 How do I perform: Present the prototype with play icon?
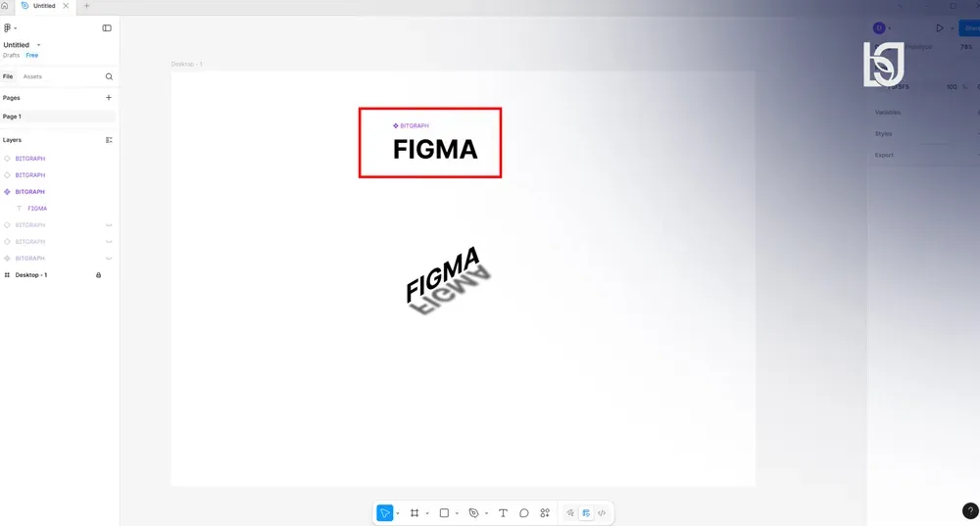pyautogui.click(x=940, y=28)
